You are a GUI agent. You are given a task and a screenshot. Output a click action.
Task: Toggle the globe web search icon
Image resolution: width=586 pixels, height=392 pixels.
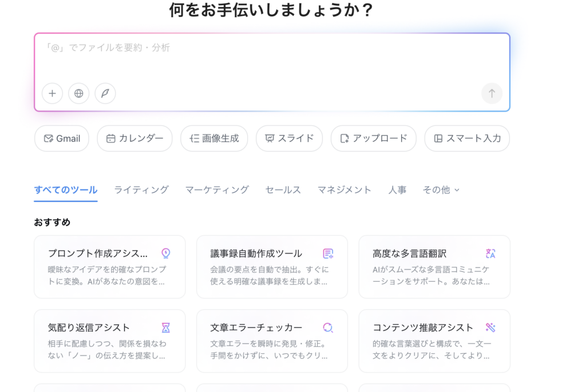(x=79, y=93)
